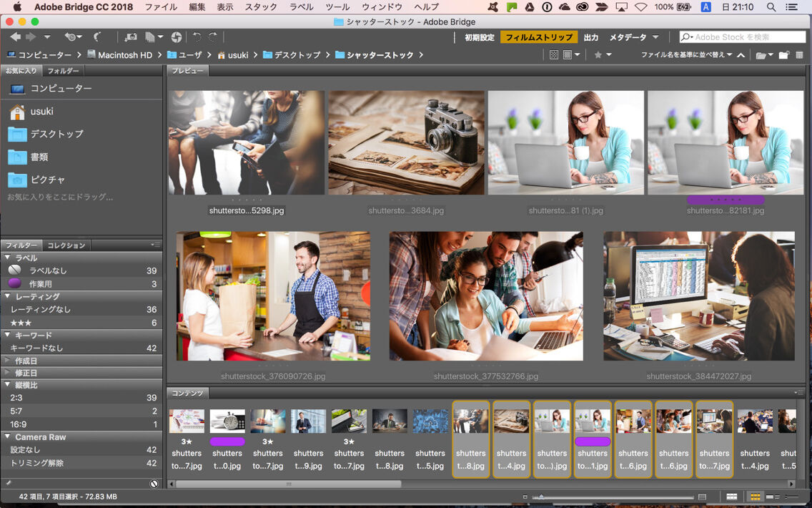This screenshot has height=508, width=812.
Task: Click the Open in Camera Raw icon
Action: 177,37
